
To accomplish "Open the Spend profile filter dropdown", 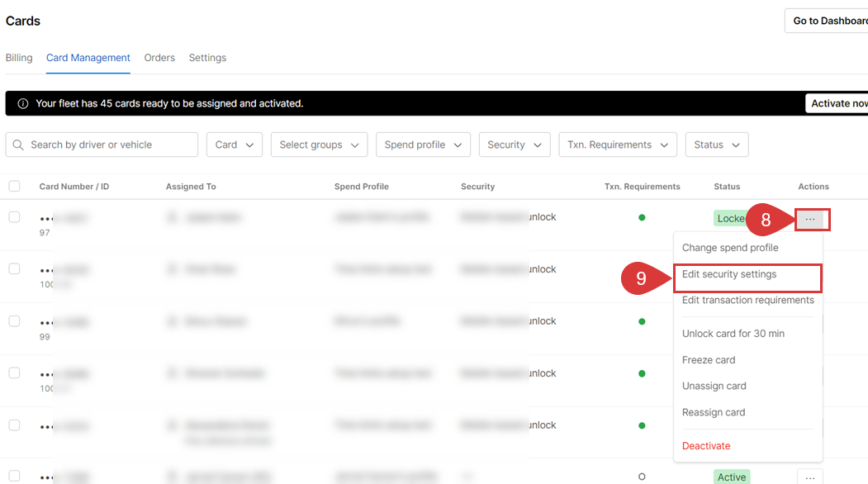I will 423,145.
